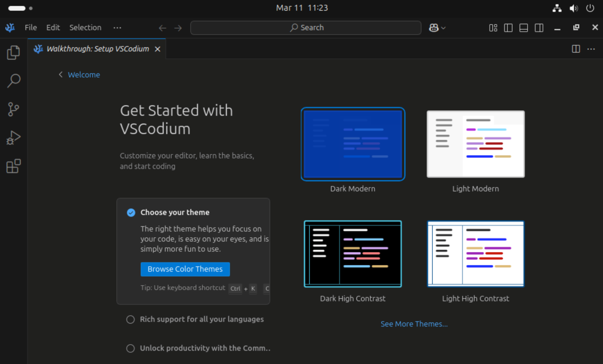Viewport: 603px width, 364px height.
Task: Split the editor to the right
Action: [576, 49]
